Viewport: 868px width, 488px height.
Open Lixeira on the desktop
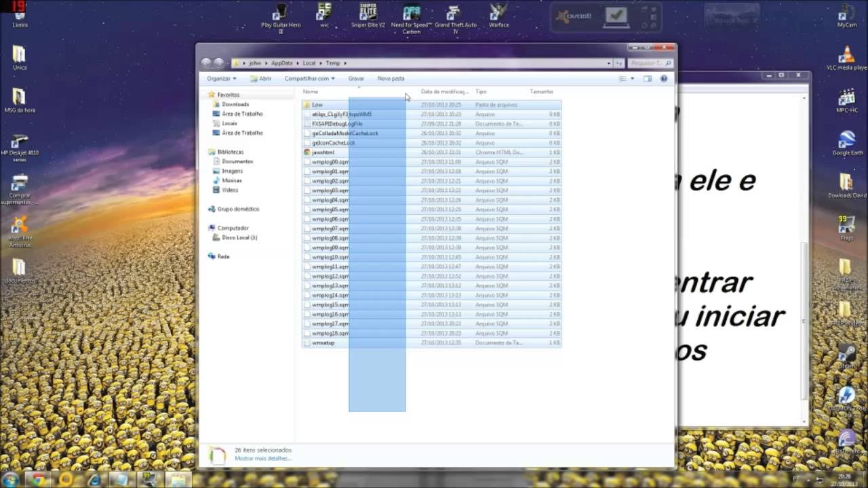(x=19, y=14)
